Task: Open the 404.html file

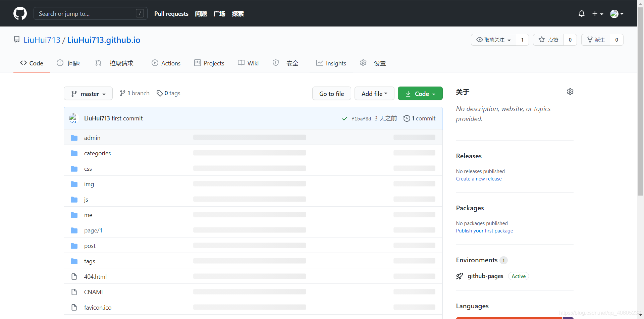Action: (x=95, y=277)
